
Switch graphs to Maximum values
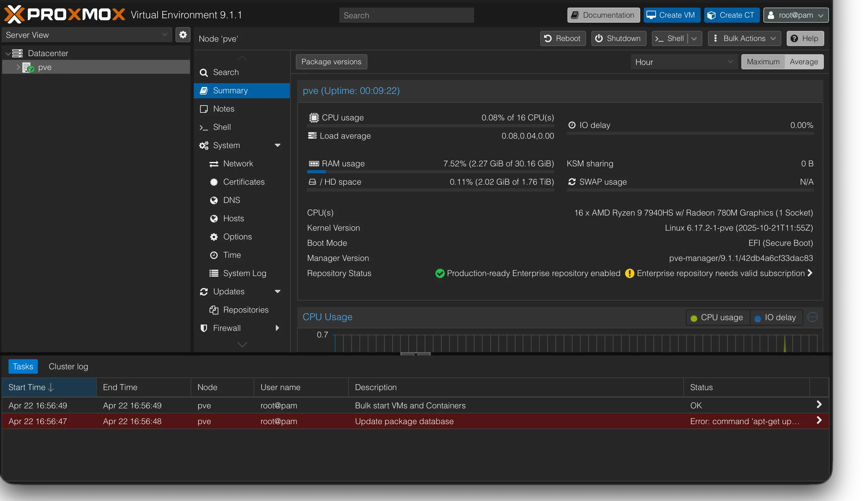[x=763, y=61]
